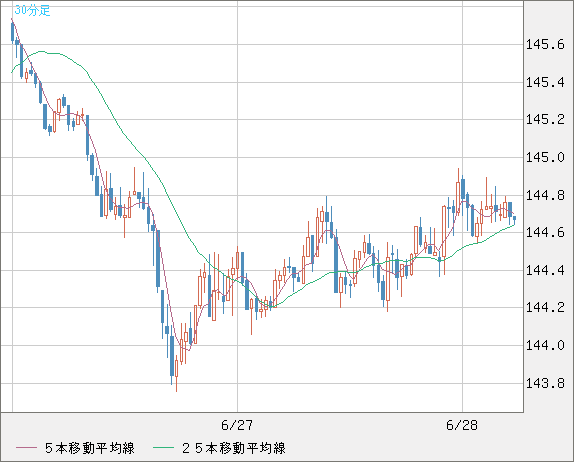Select the 145.2 price axis label
The height and width of the screenshot is (462, 574).
(545, 119)
